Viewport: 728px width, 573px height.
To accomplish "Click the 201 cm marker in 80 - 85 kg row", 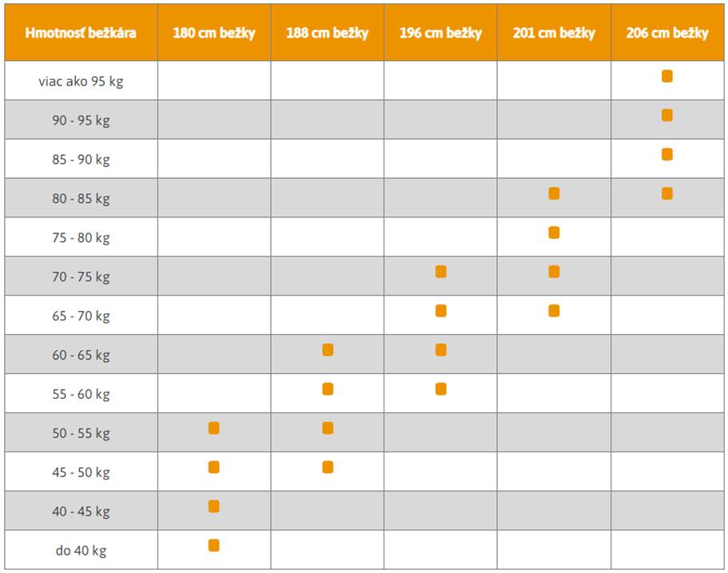I will coord(554,193).
